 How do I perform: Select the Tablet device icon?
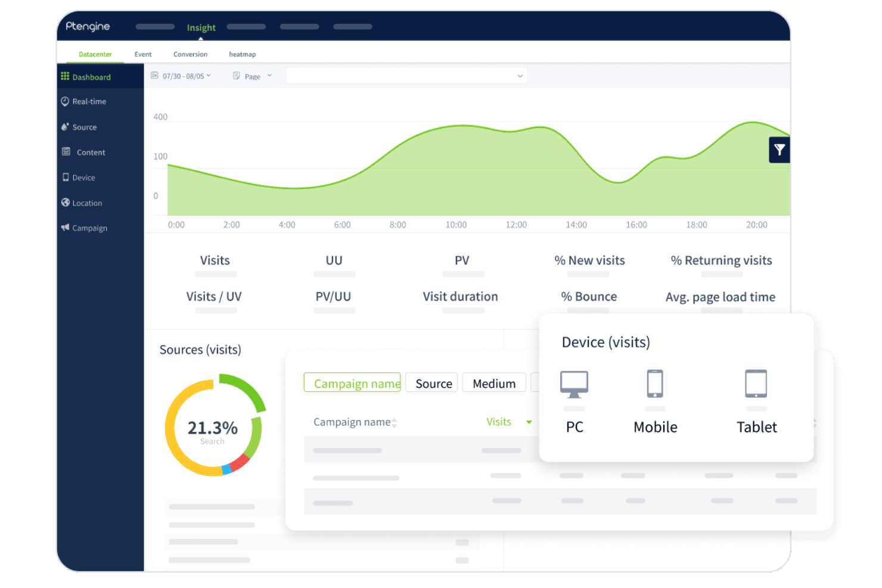point(756,384)
